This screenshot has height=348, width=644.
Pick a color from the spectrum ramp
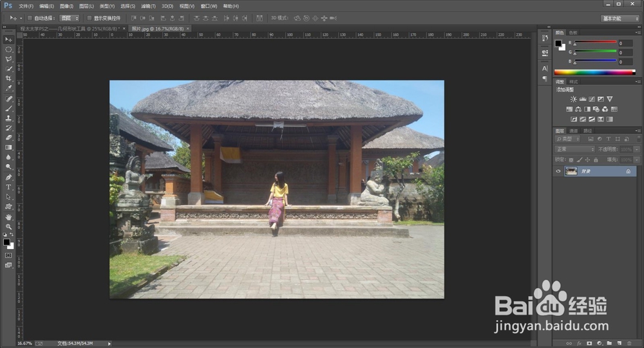click(594, 72)
